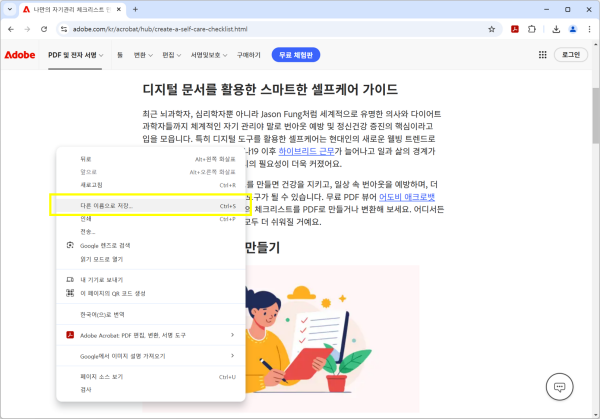Close the current browser tab
This screenshot has width=600, height=419.
point(119,10)
